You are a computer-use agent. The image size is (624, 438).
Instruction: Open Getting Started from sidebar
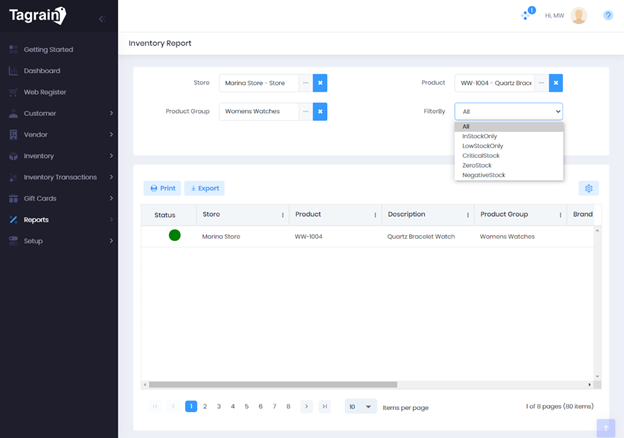[x=48, y=49]
